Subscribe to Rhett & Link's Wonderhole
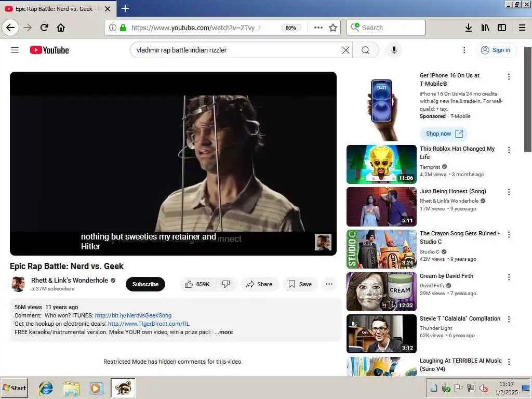This screenshot has width=532, height=399. tap(145, 284)
